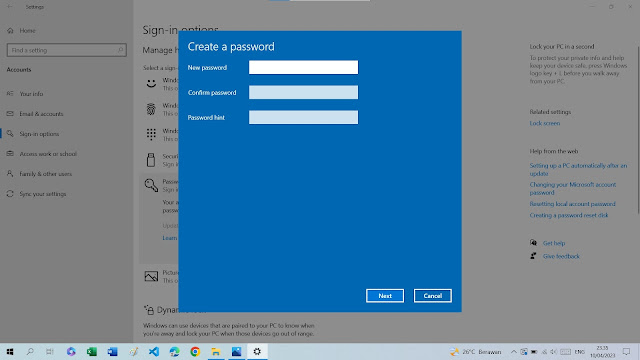Open File Explorer from taskbar

216,351
